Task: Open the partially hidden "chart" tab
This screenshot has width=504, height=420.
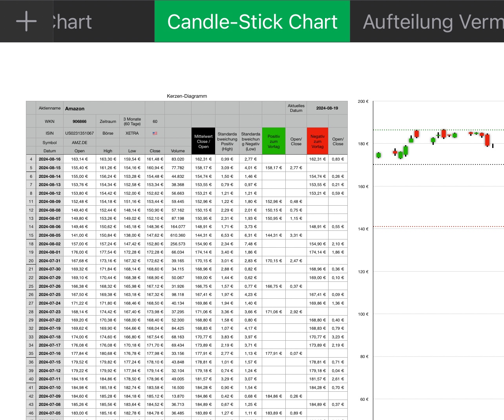Action: tap(73, 21)
